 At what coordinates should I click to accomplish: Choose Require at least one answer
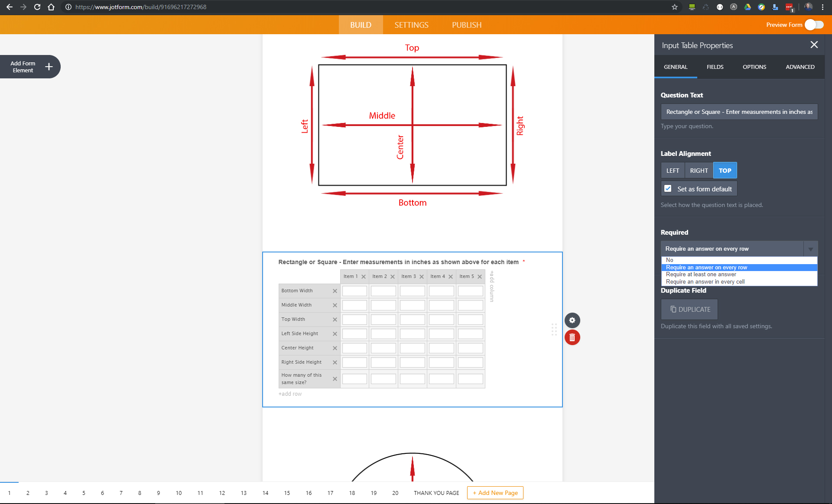[701, 275]
